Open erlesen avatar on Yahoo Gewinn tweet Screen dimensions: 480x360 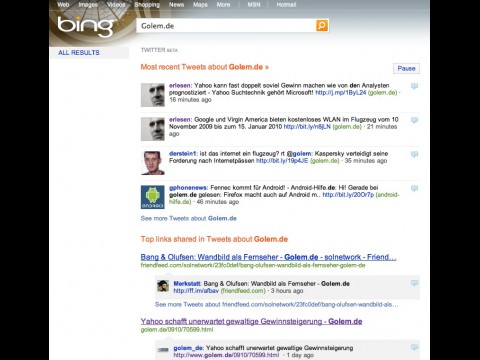click(x=153, y=95)
